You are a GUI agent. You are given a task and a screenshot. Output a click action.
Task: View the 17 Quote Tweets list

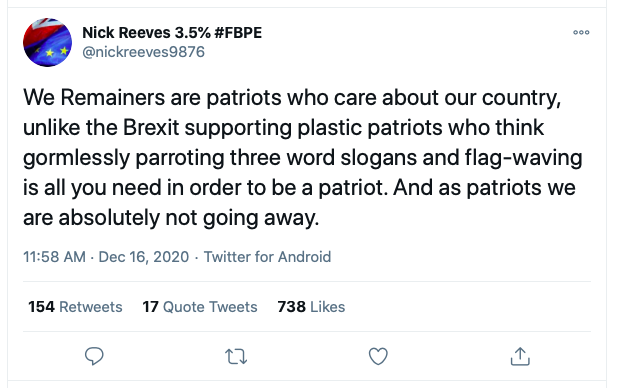200,307
